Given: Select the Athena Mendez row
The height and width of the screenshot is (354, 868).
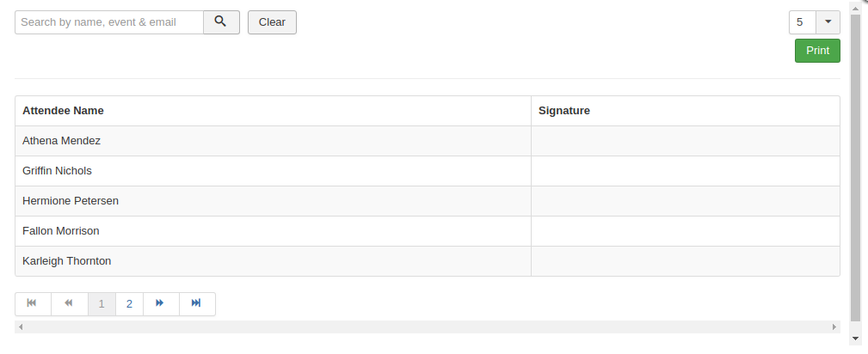Looking at the screenshot, I should click(x=61, y=141).
